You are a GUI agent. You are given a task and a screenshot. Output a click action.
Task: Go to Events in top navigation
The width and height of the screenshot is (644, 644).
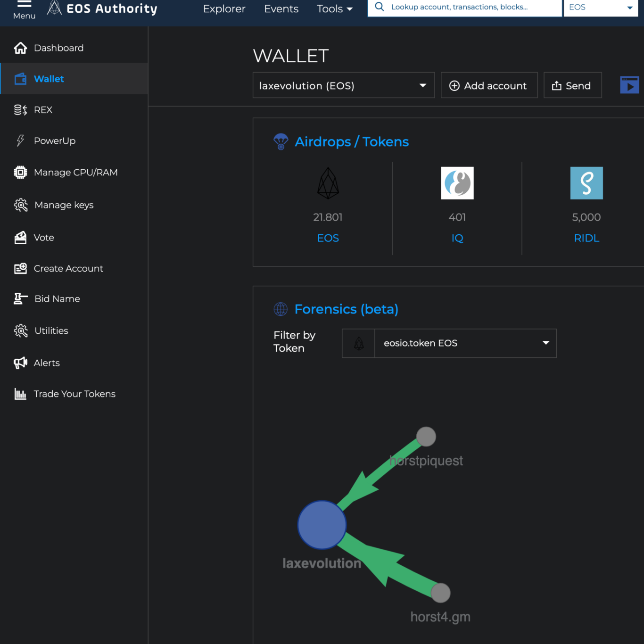tap(281, 9)
